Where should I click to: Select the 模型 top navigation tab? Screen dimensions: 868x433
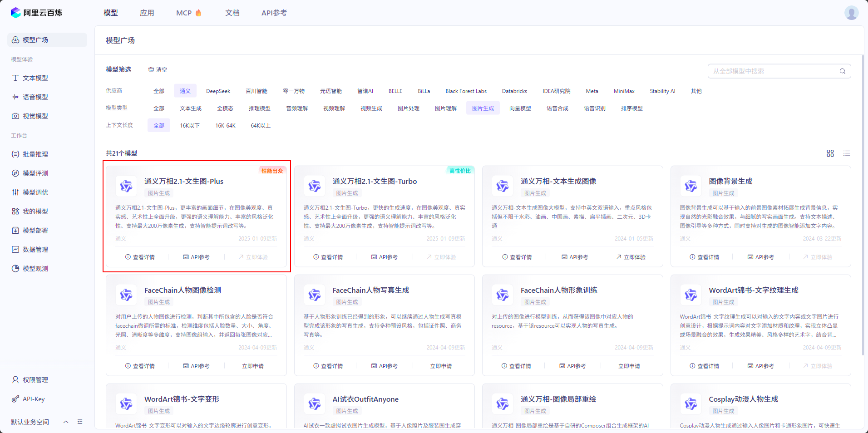tap(111, 13)
